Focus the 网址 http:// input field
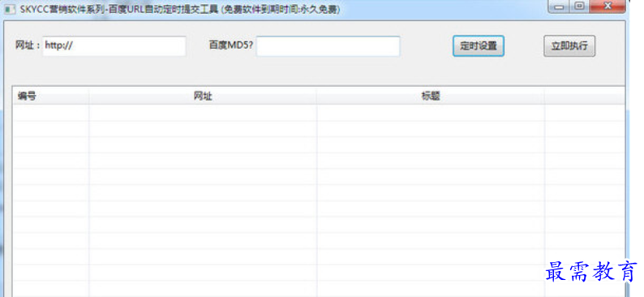This screenshot has width=644, height=297. [x=114, y=45]
